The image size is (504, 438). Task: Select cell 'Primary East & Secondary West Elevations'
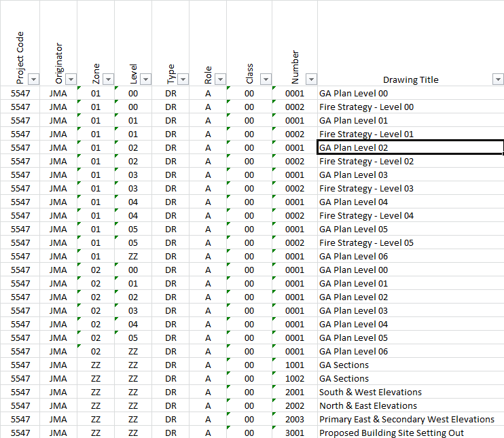click(410, 419)
